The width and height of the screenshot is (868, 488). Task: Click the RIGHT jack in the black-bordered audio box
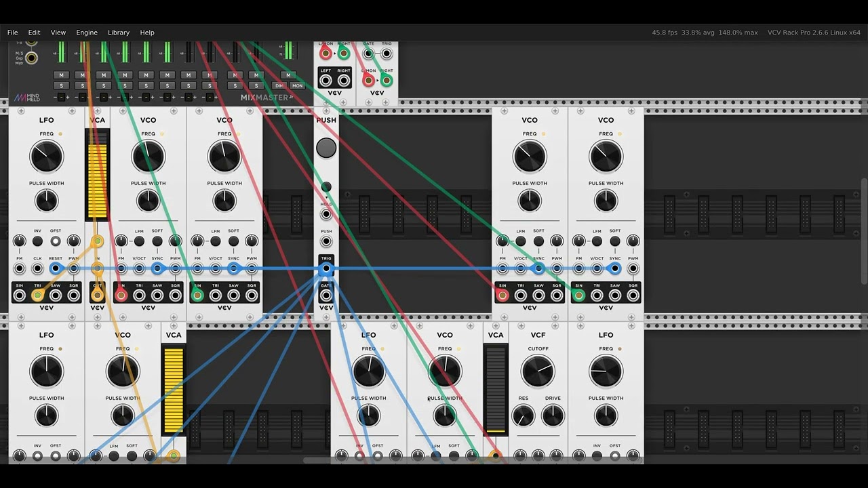(x=344, y=81)
